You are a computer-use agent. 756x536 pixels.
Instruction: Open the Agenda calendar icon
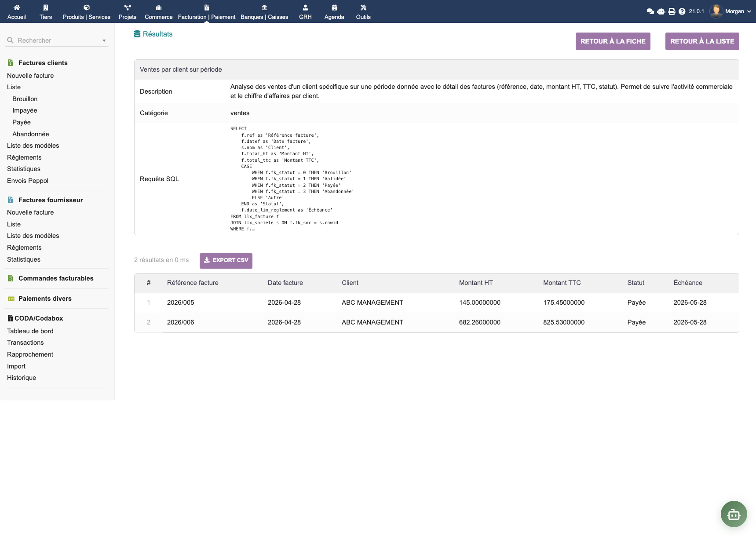[x=334, y=7]
